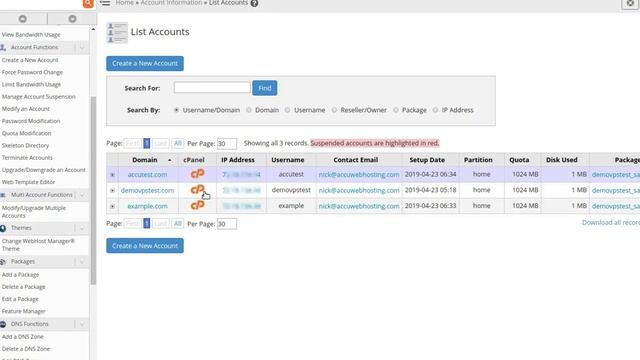Sort table by Setup Date column
This screenshot has width=640, height=360.
(427, 160)
